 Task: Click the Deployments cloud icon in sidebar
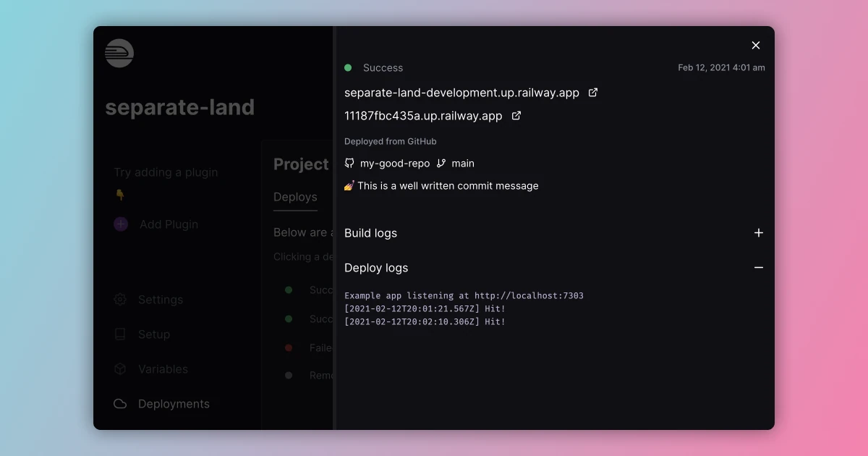tap(120, 404)
